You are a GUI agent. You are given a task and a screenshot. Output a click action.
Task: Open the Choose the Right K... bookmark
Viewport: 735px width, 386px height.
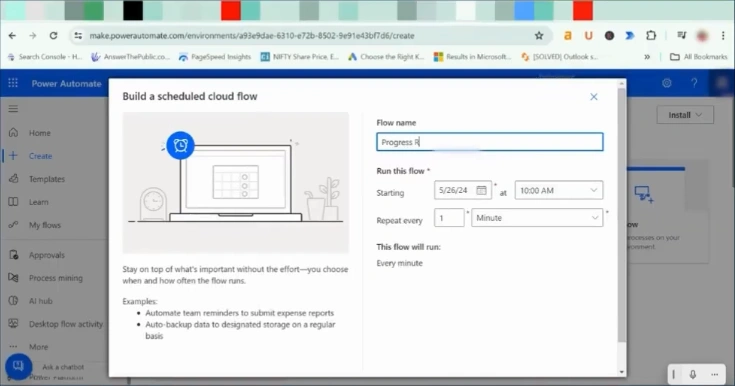[x=386, y=57]
